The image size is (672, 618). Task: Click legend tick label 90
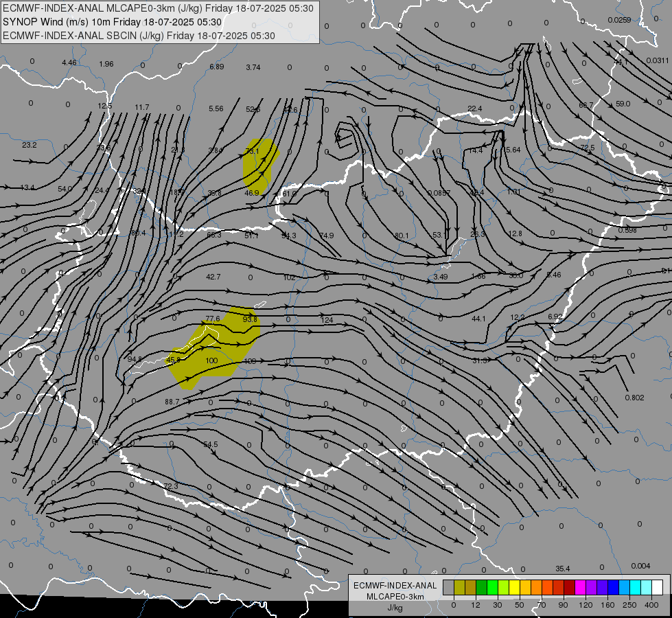(563, 605)
